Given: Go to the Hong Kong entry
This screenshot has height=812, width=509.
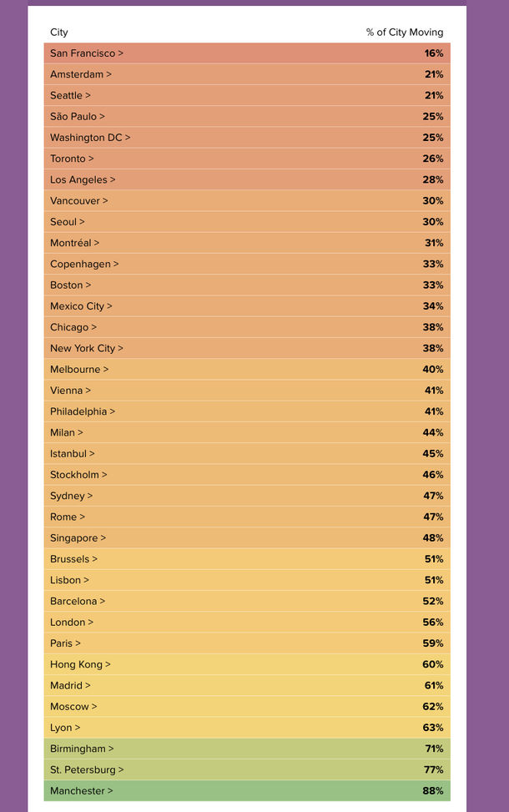Looking at the screenshot, I should point(80,664).
